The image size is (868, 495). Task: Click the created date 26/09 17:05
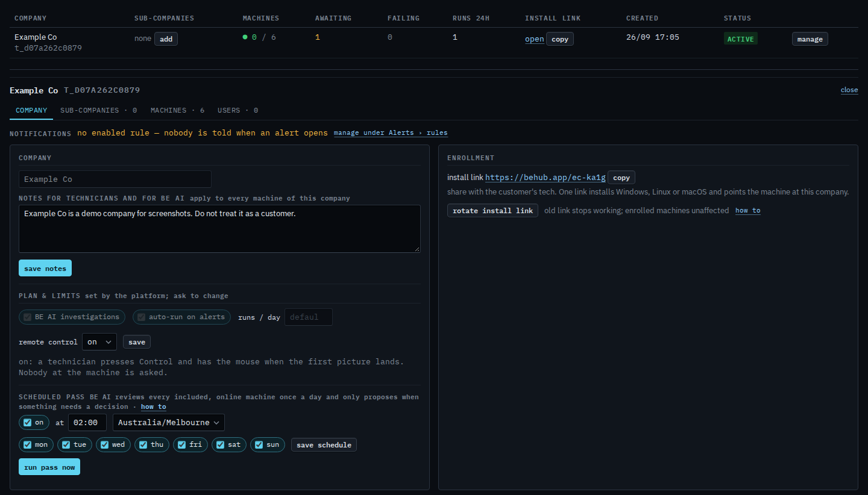653,37
